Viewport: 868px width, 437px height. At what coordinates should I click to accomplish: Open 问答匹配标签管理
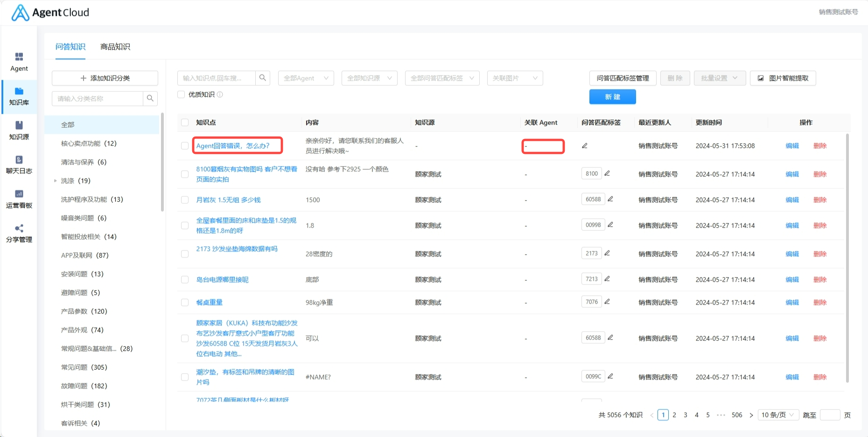[623, 78]
